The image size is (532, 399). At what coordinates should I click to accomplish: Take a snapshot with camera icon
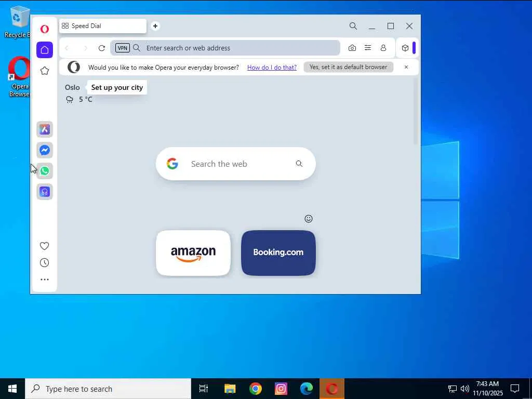pos(352,48)
